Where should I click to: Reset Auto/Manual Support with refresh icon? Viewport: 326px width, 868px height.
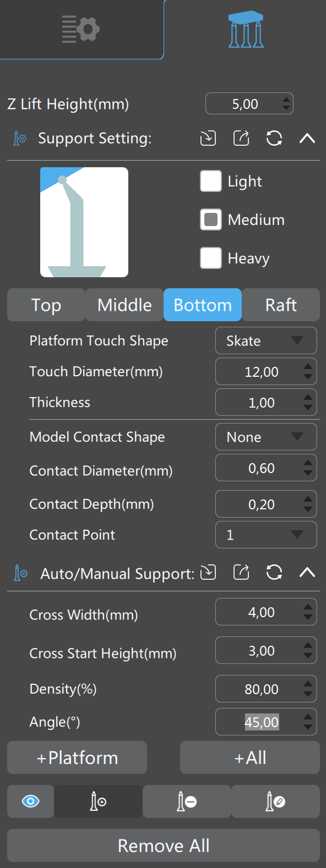click(x=274, y=573)
